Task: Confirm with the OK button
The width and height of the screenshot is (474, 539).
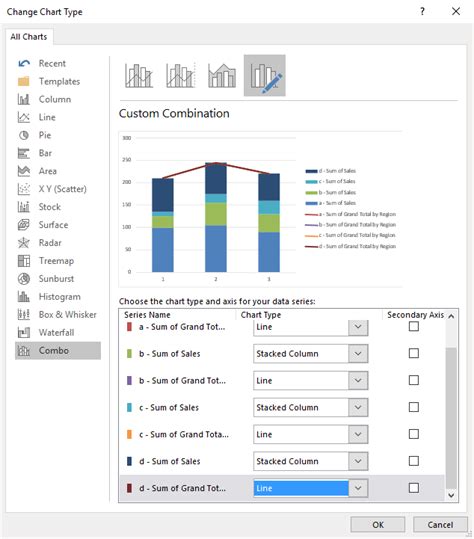Action: [378, 525]
